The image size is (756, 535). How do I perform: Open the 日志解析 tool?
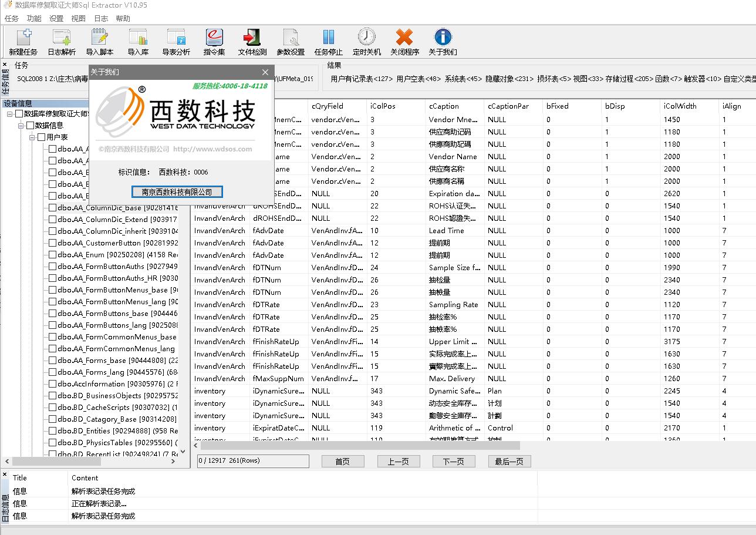pyautogui.click(x=62, y=42)
